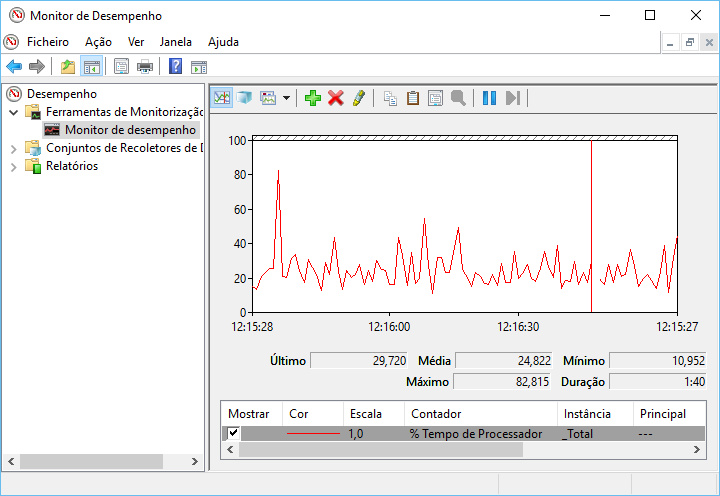
Task: Click red color line of counter row
Action: (313, 434)
